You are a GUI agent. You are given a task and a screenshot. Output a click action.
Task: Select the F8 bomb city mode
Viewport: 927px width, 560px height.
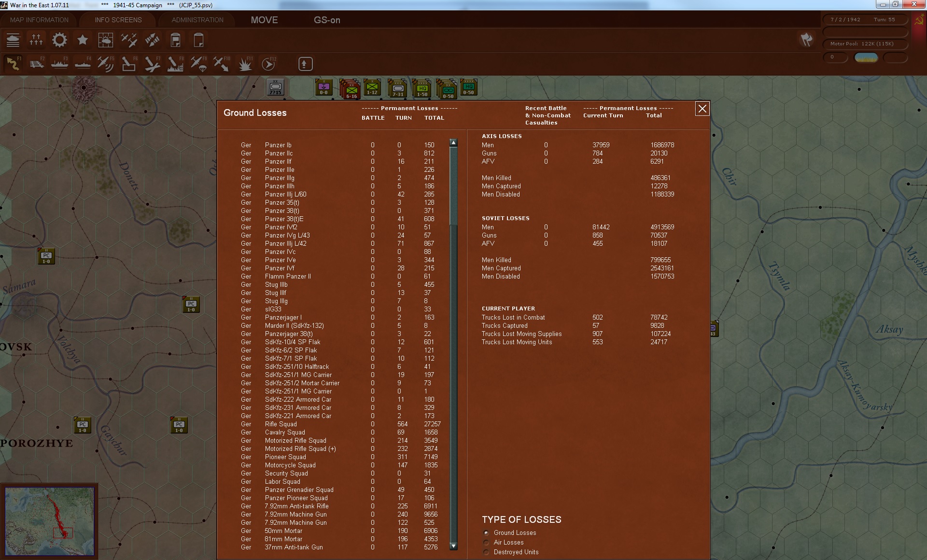click(x=175, y=64)
